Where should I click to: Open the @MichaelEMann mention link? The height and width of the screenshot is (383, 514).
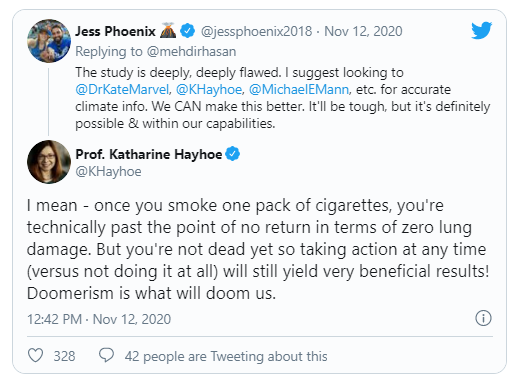[299, 89]
